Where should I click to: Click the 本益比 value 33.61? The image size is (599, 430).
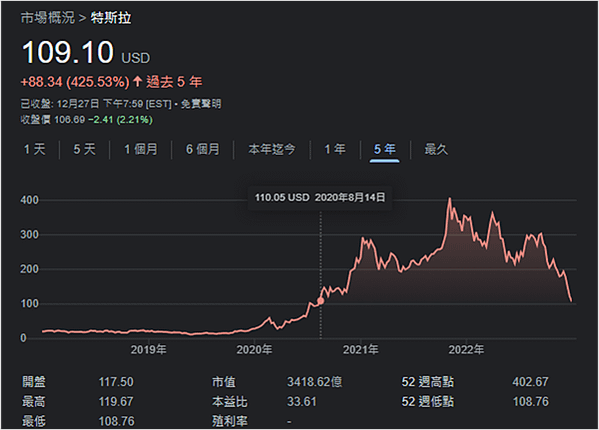(x=302, y=402)
